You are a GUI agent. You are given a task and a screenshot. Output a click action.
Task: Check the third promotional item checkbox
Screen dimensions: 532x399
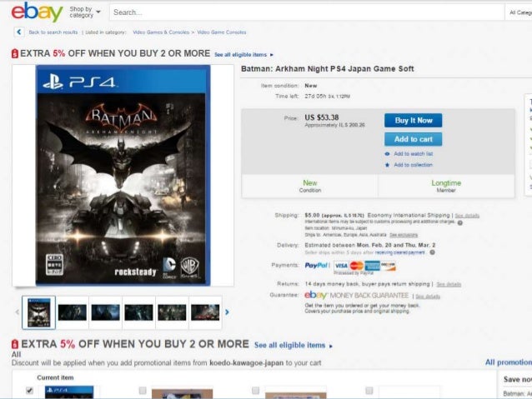click(255, 391)
